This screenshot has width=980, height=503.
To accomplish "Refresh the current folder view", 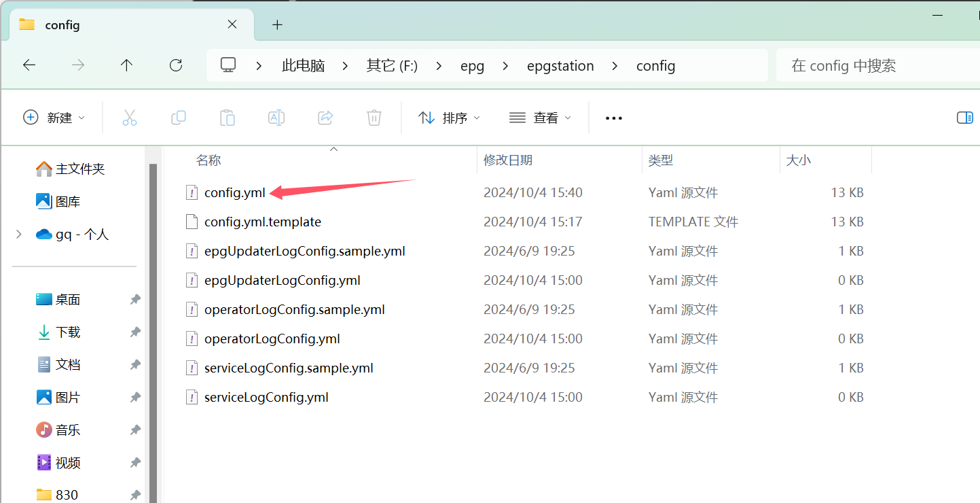I will 176,65.
